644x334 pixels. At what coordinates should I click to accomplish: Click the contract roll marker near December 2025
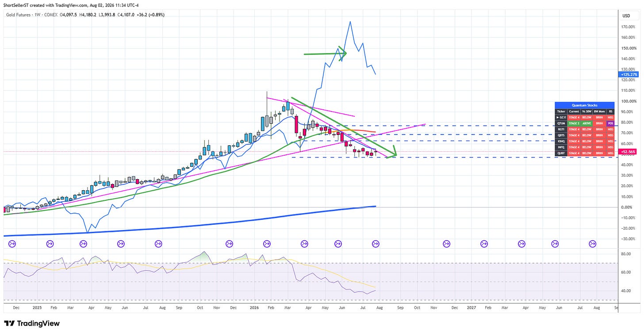pos(229,243)
